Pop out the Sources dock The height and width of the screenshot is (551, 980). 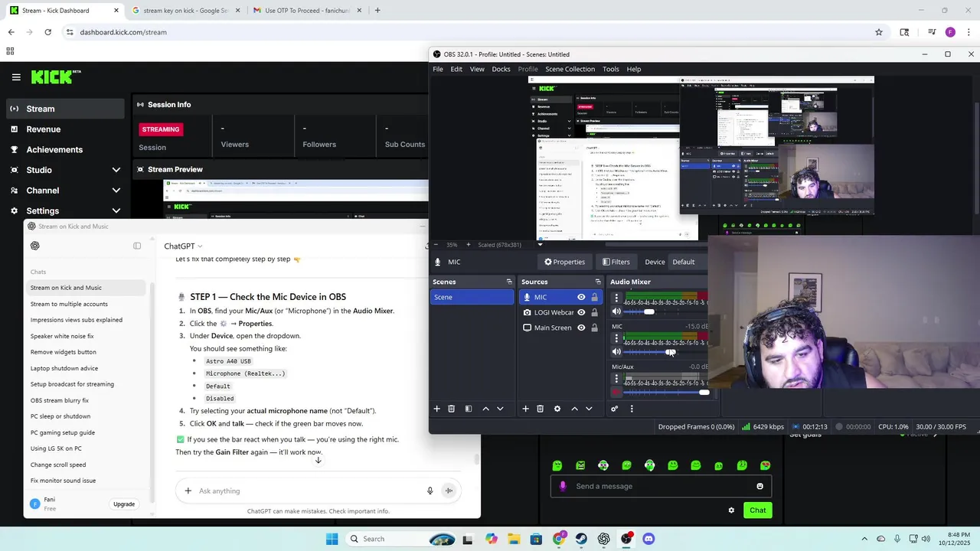click(598, 282)
